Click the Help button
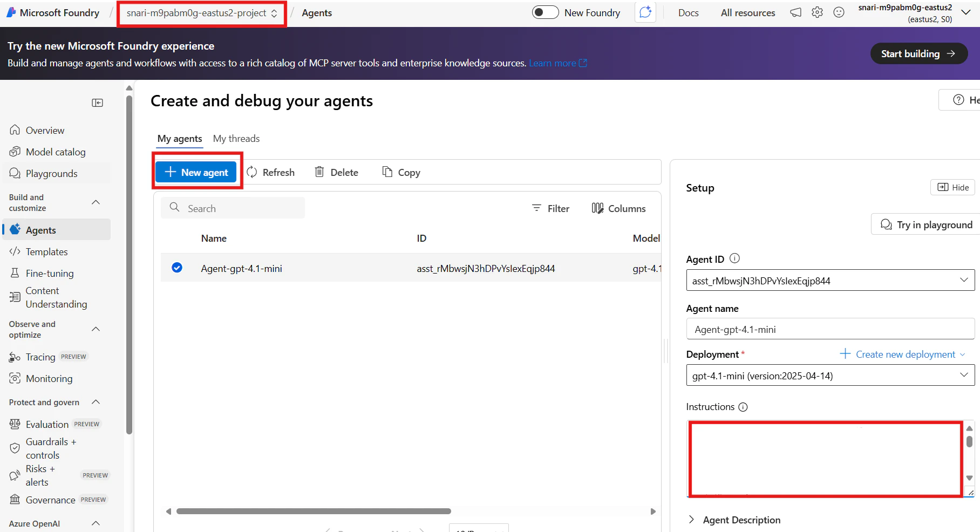The image size is (980, 532). point(961,100)
